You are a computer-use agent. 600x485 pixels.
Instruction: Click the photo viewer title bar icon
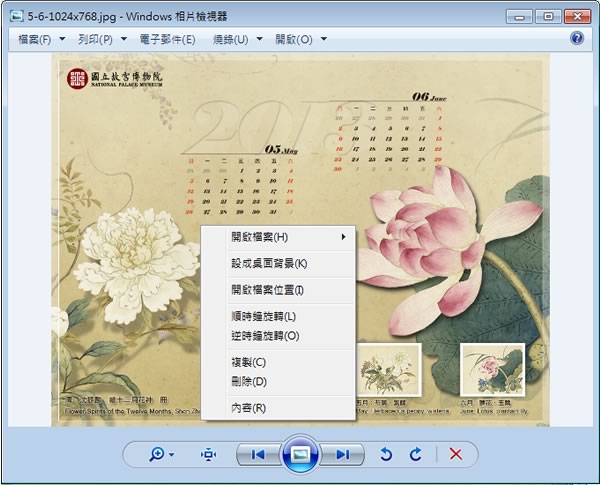point(16,16)
